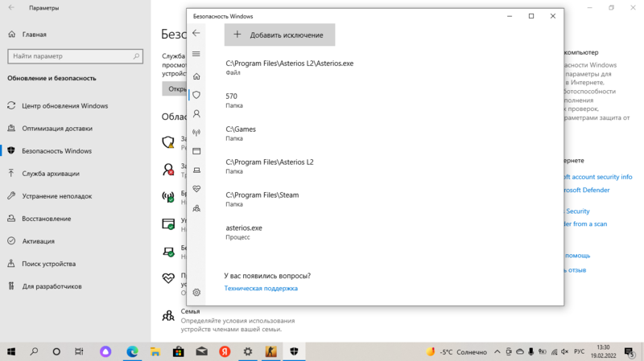Show hidden system tray icons
Screen dimensions: 644x361
point(497,352)
